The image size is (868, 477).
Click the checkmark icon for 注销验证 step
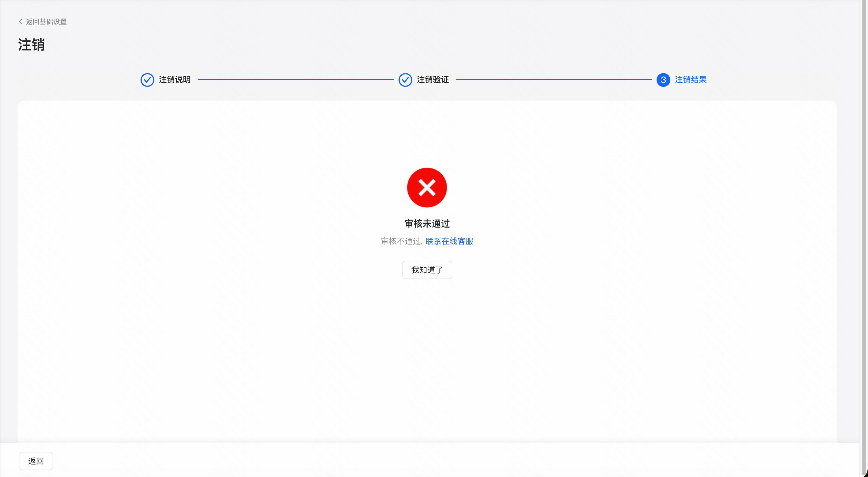pos(405,80)
